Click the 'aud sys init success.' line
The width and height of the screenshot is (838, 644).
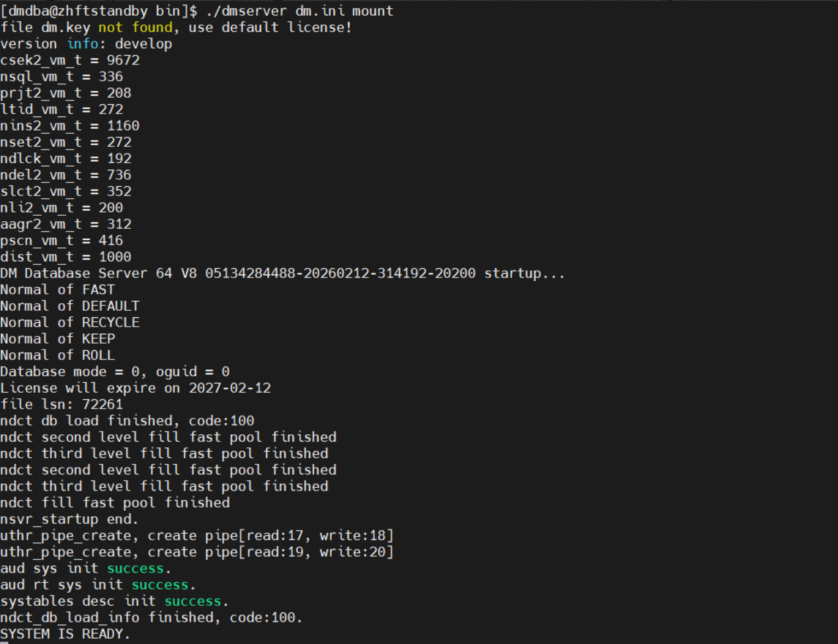(86, 568)
